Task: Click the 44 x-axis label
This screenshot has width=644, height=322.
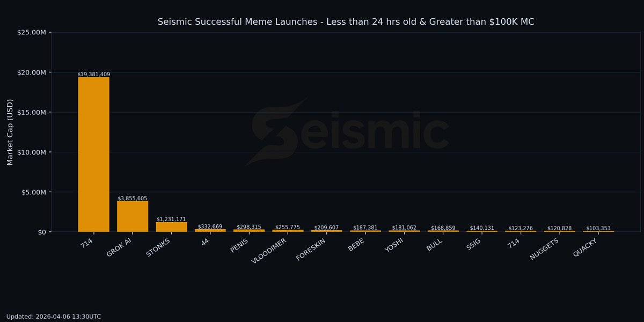Action: (x=206, y=241)
